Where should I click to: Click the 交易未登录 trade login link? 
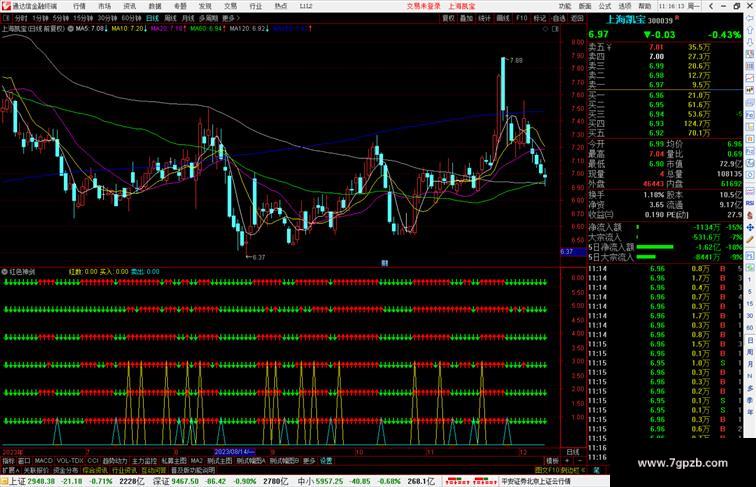click(x=423, y=6)
